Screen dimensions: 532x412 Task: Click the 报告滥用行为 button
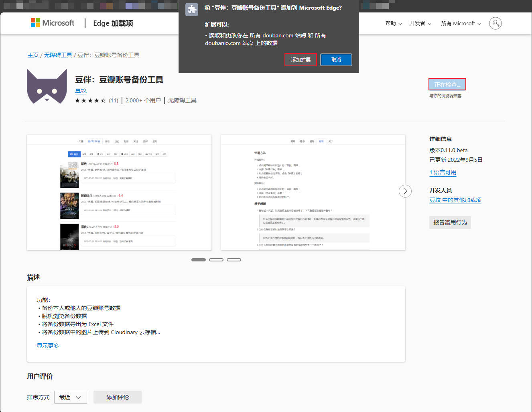[450, 222]
